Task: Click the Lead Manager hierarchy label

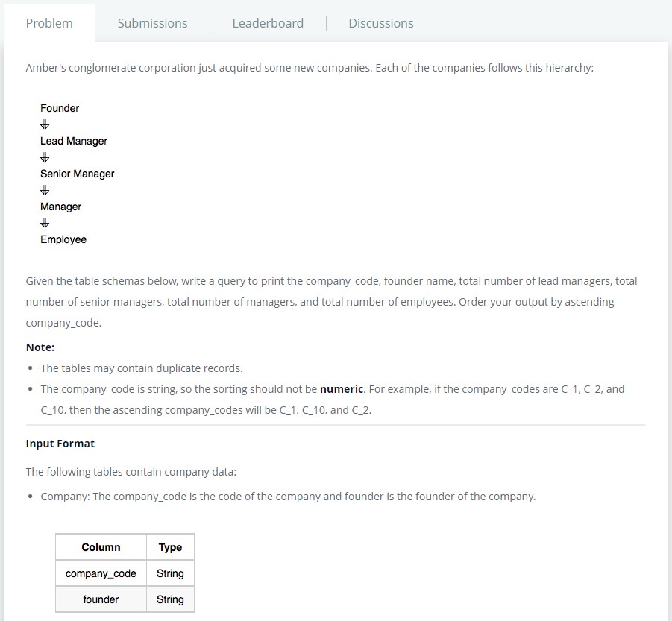Action: pyautogui.click(x=74, y=141)
